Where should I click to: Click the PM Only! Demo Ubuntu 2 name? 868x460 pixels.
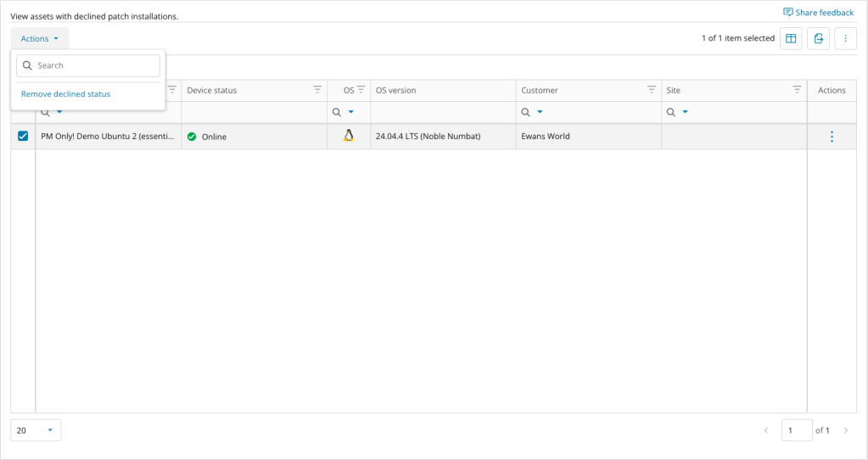(x=108, y=136)
